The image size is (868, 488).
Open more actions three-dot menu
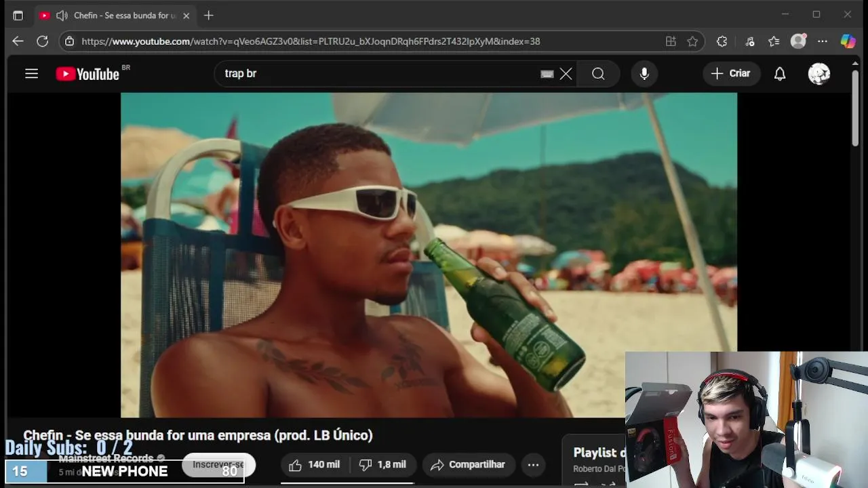(533, 465)
